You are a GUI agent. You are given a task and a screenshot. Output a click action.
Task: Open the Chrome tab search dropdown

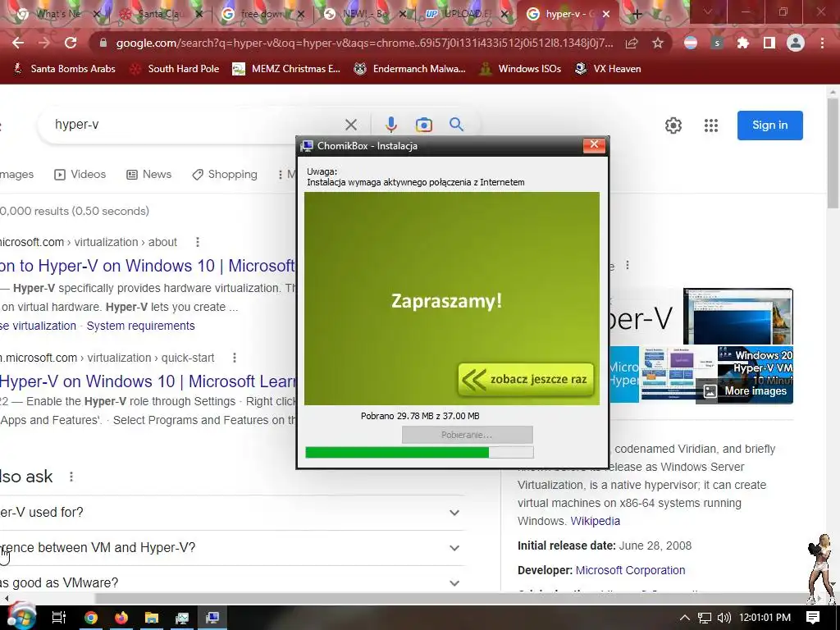point(708,11)
